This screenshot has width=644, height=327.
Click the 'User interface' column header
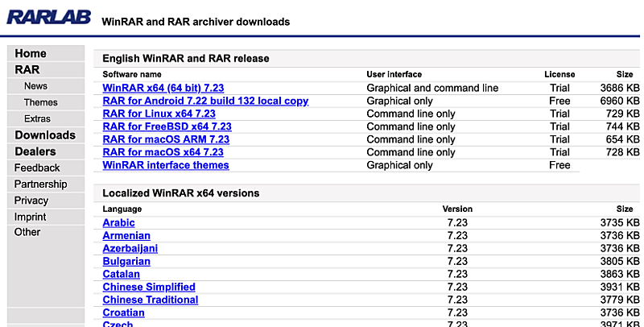394,74
